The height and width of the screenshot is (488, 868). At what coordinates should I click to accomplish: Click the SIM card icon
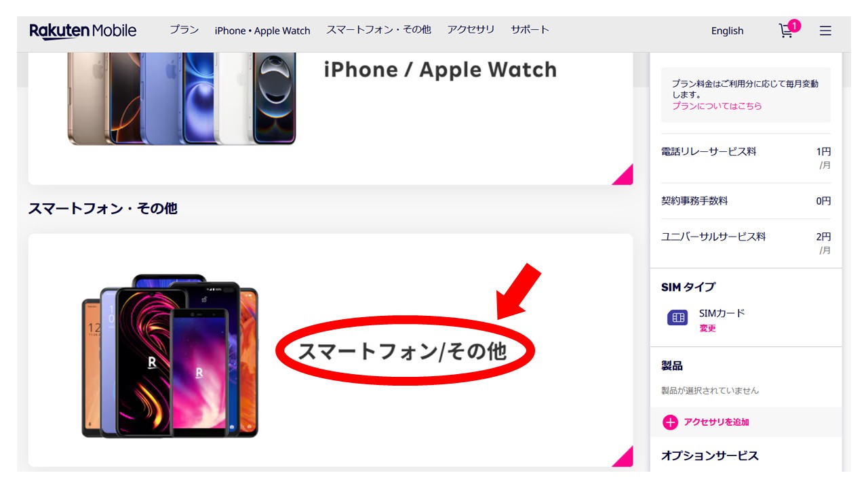[677, 317]
